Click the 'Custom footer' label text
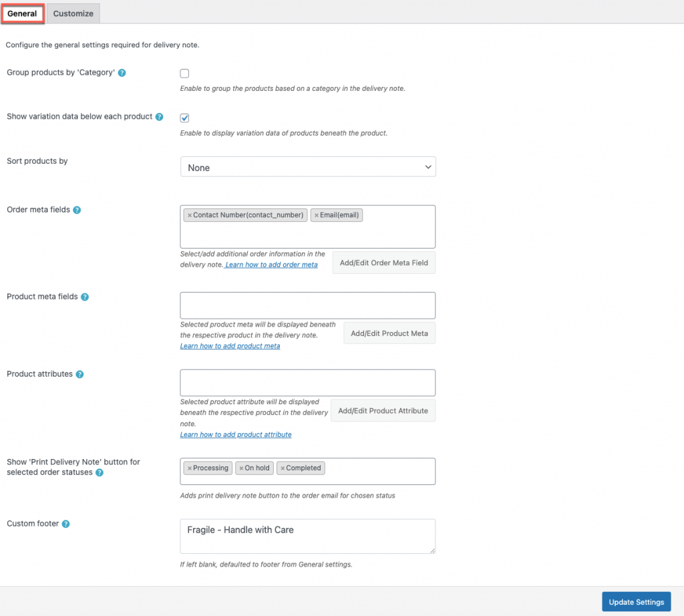 [x=33, y=524]
